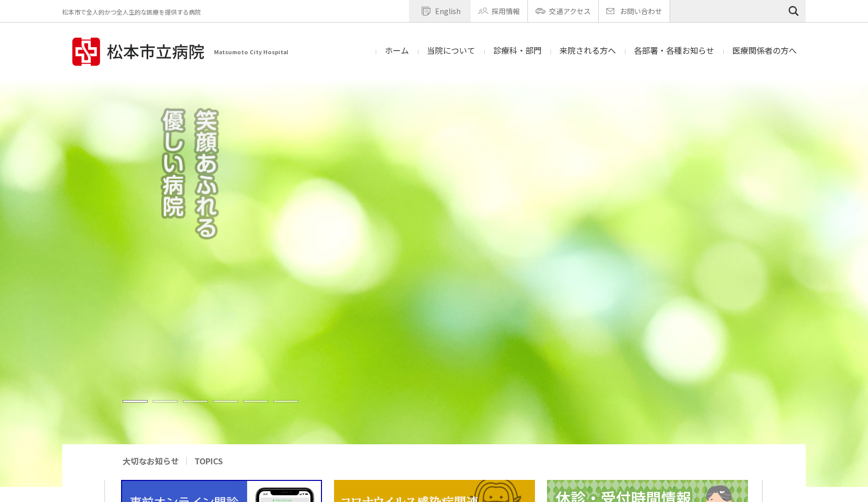The image size is (868, 502).
Task: Select the first slideshow indicator bar
Action: (x=135, y=401)
